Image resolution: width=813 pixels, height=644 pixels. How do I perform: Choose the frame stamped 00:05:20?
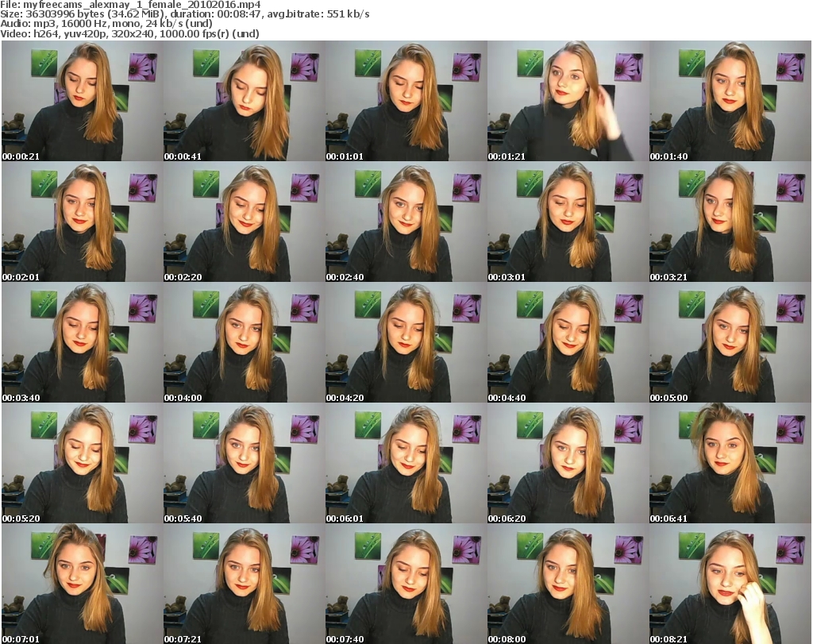[x=83, y=463]
